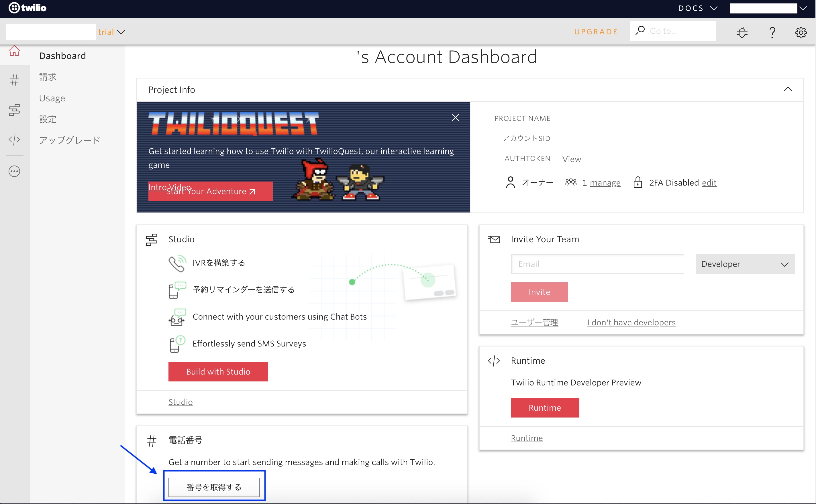This screenshot has height=504, width=816.
Task: Collapse the Project Info panel
Action: click(x=788, y=89)
